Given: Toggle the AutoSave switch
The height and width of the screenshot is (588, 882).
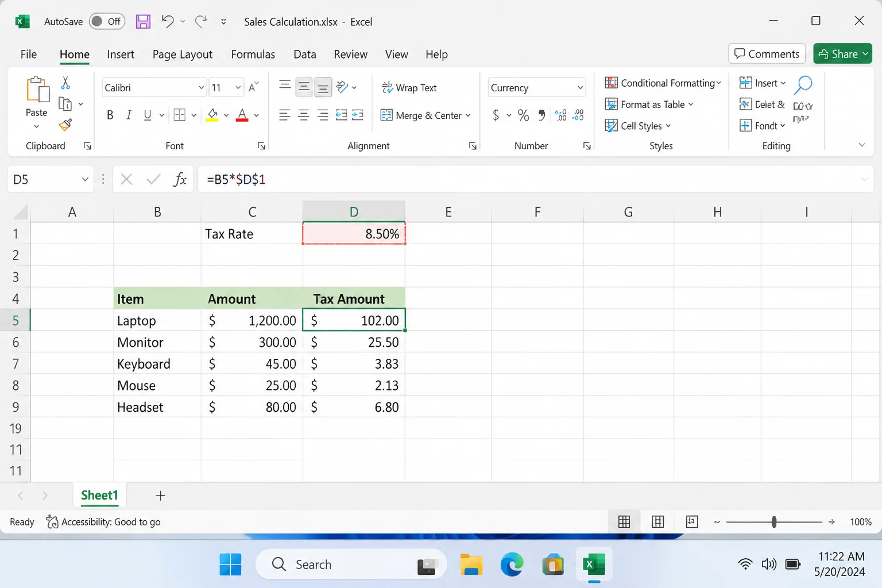Looking at the screenshot, I should click(107, 21).
